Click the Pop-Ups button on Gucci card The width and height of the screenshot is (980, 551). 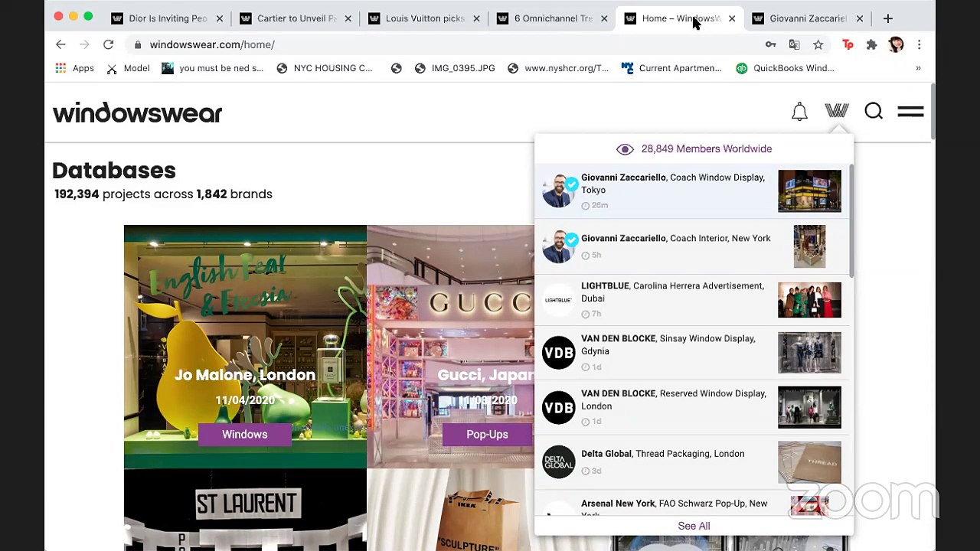487,435
